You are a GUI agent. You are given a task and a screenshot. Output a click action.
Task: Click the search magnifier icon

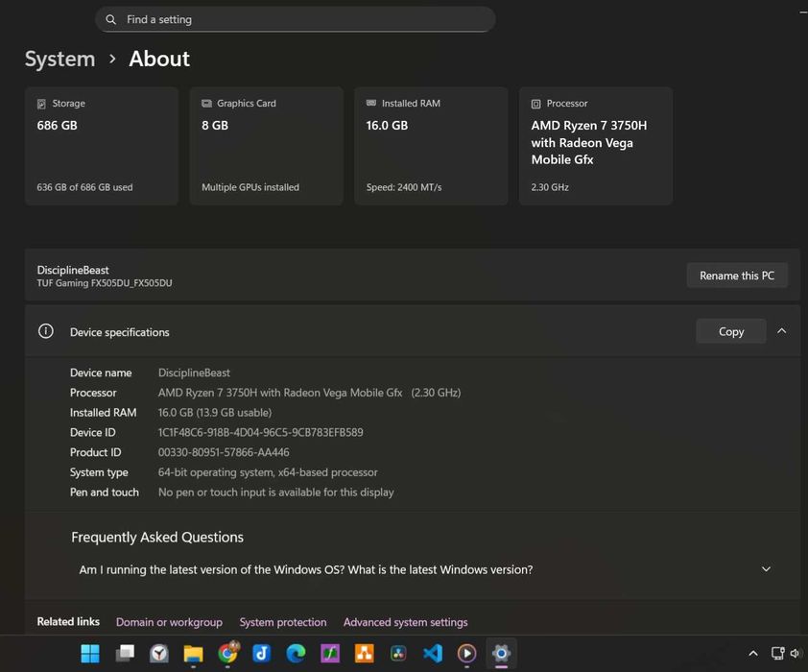110,19
